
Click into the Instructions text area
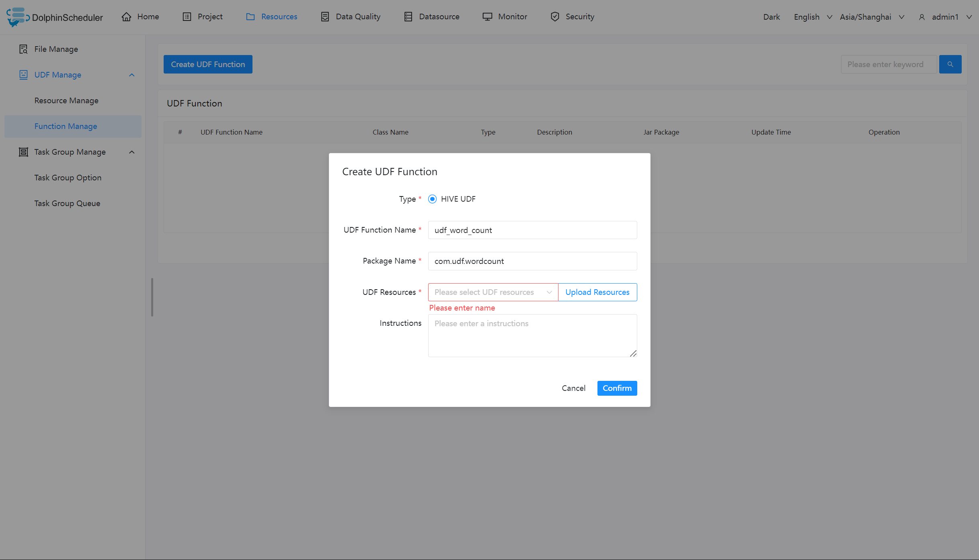click(532, 335)
